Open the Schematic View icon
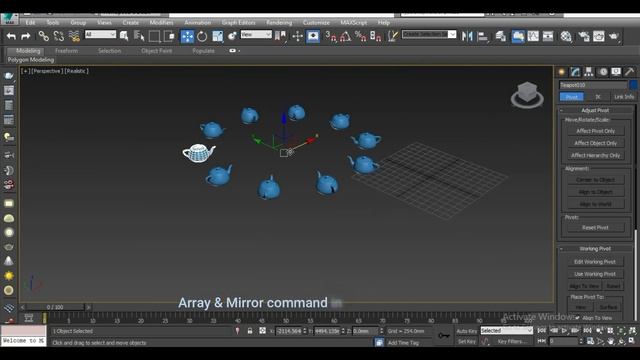This screenshot has width=640, height=360. point(548,36)
